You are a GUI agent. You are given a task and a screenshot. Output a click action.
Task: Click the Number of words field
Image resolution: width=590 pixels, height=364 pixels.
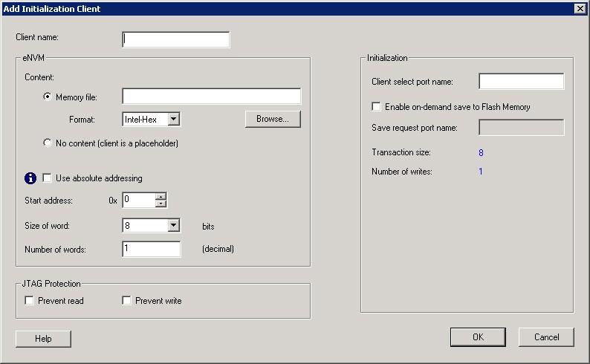click(152, 249)
